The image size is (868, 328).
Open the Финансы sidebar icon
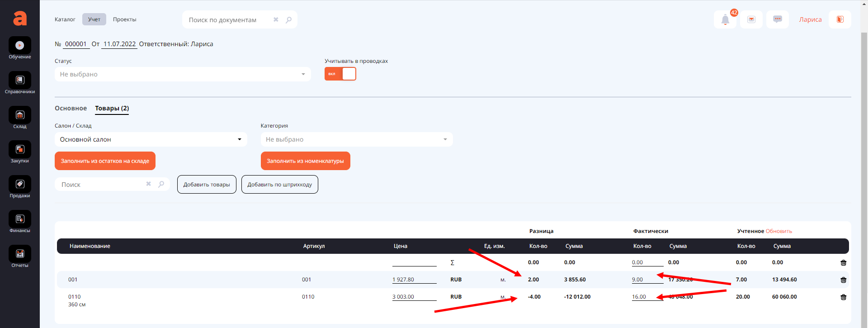pos(20,219)
